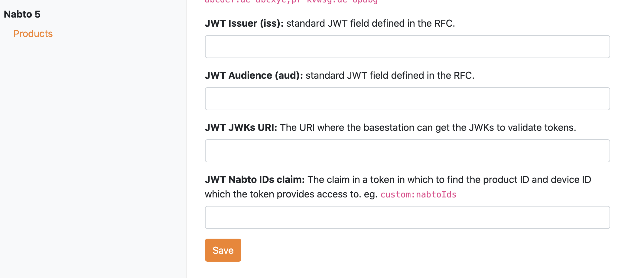Click the "which the token provides access to" text
The width and height of the screenshot is (644, 278).
(x=283, y=194)
